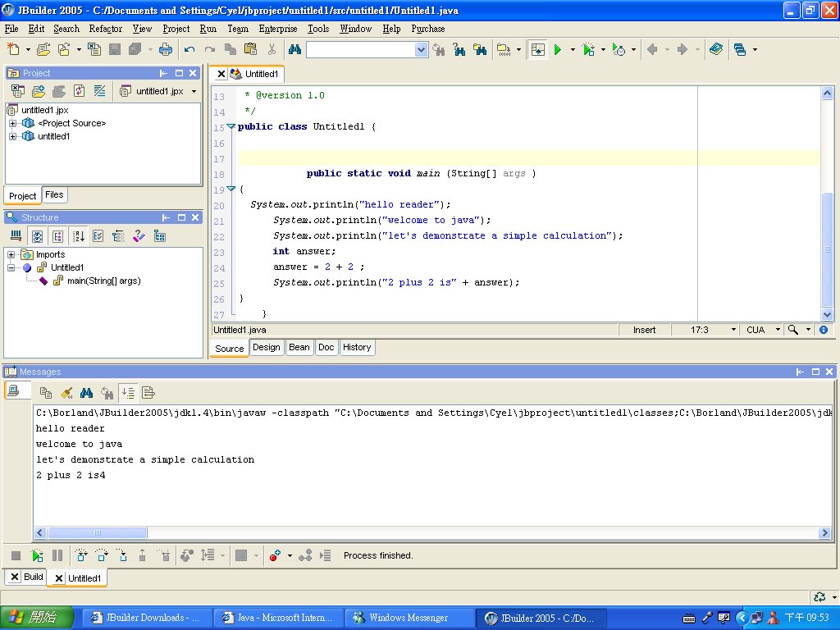Switch to JBuilder Downloads taskbar window
840x630 pixels.
click(147, 618)
